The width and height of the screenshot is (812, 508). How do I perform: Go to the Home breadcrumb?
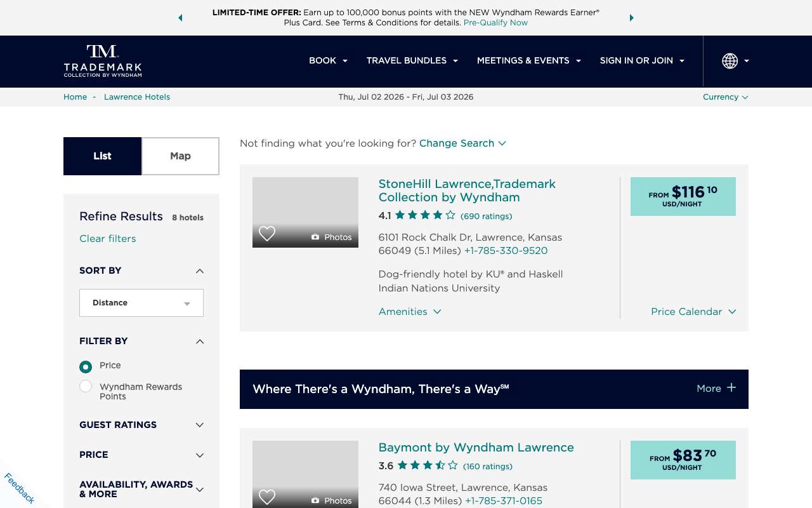coord(75,97)
